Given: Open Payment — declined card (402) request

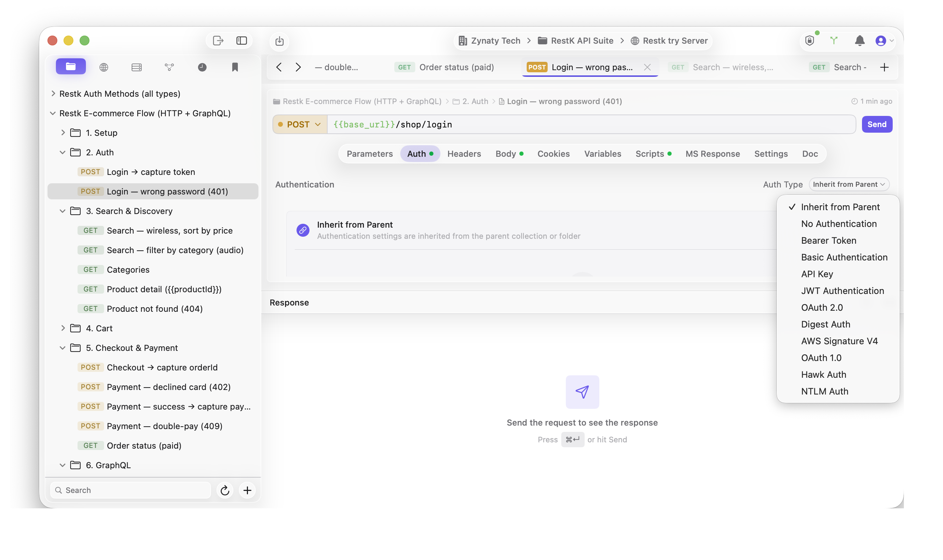Looking at the screenshot, I should pyautogui.click(x=153, y=387).
